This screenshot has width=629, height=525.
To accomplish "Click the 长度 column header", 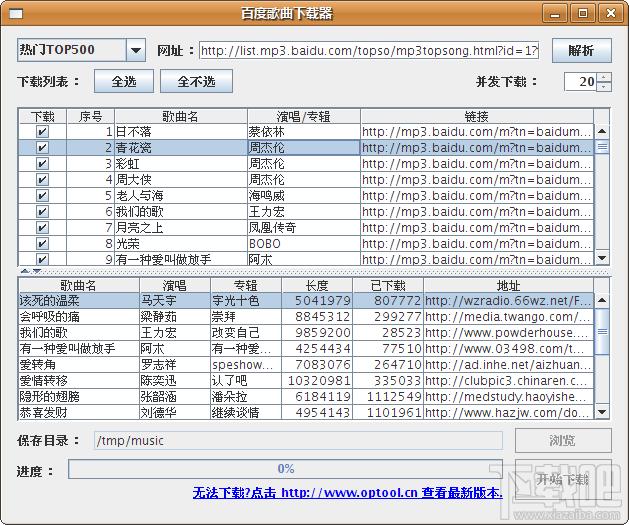I will (x=317, y=285).
